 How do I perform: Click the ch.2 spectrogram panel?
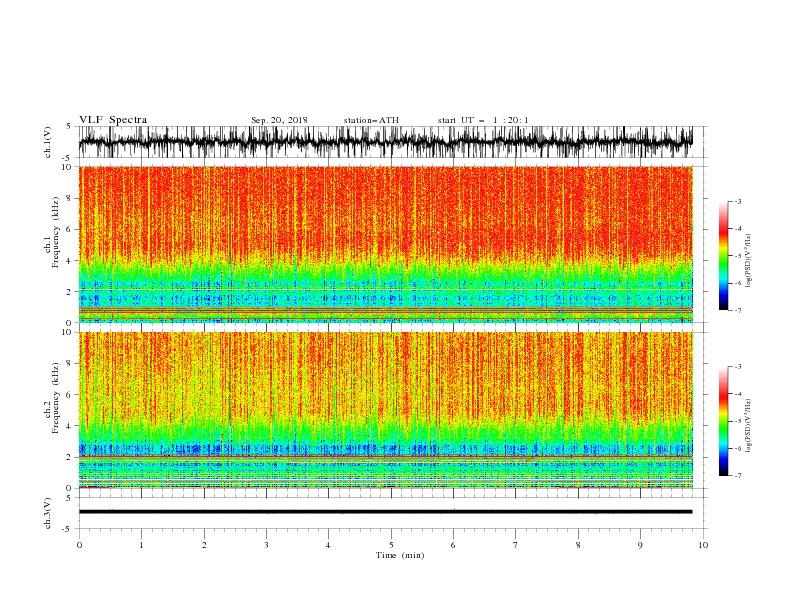pyautogui.click(x=385, y=410)
